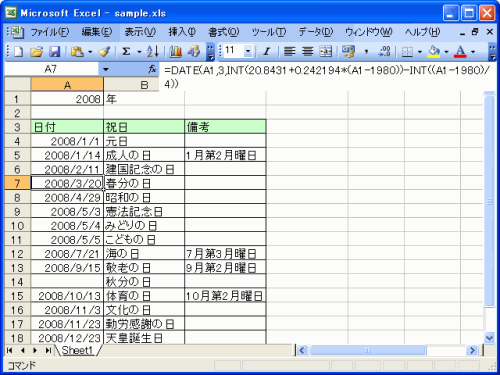Select row 7 header

click(17, 183)
